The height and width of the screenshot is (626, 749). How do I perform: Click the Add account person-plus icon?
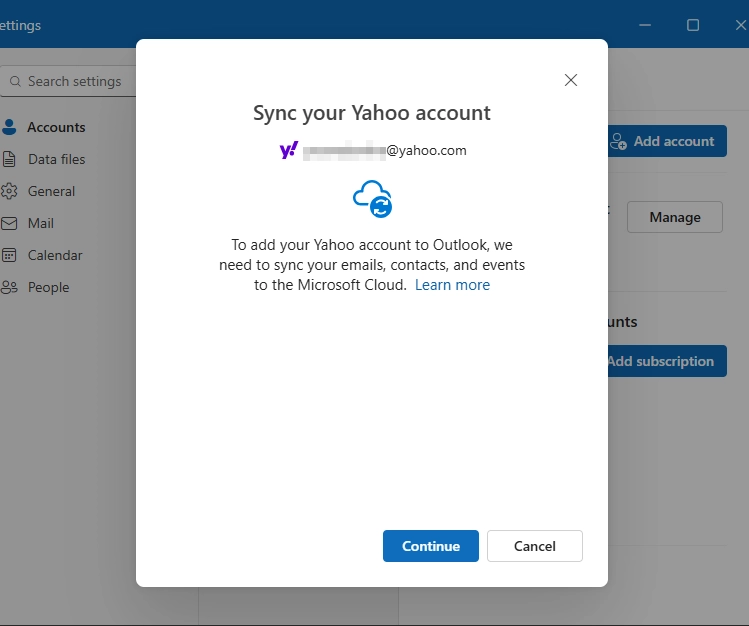618,141
